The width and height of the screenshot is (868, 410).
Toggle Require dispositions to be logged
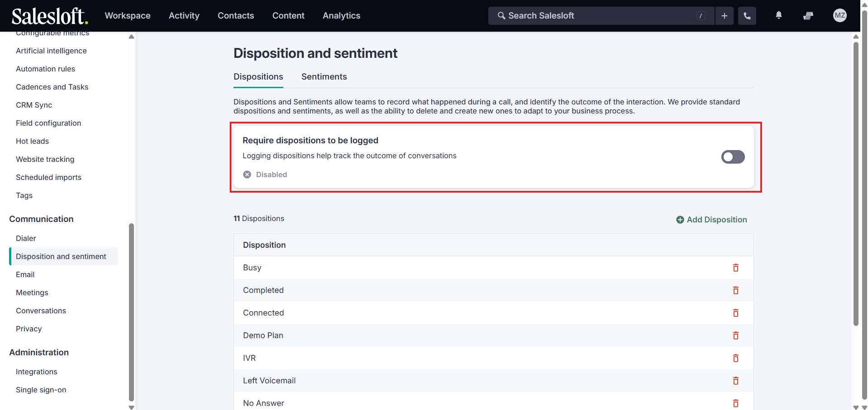pos(733,157)
